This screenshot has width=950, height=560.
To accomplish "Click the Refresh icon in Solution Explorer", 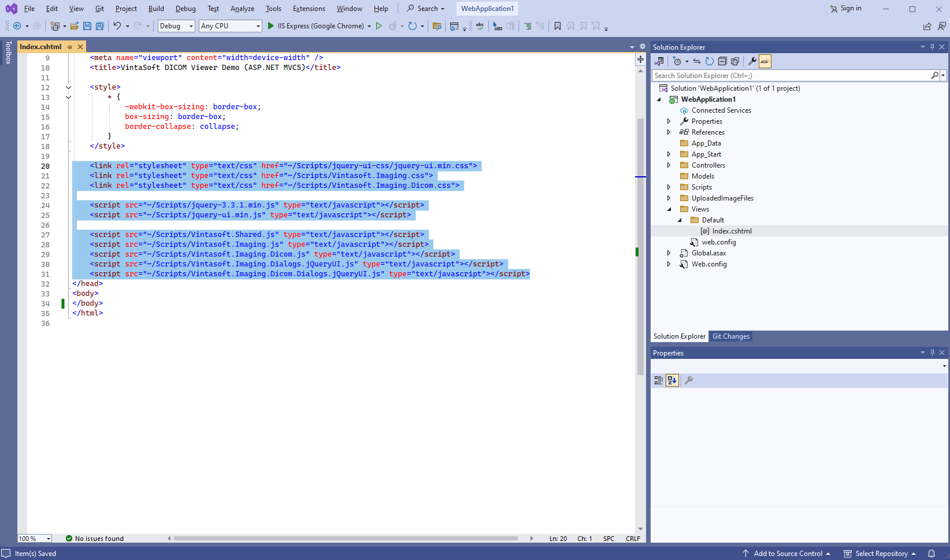I will point(709,61).
